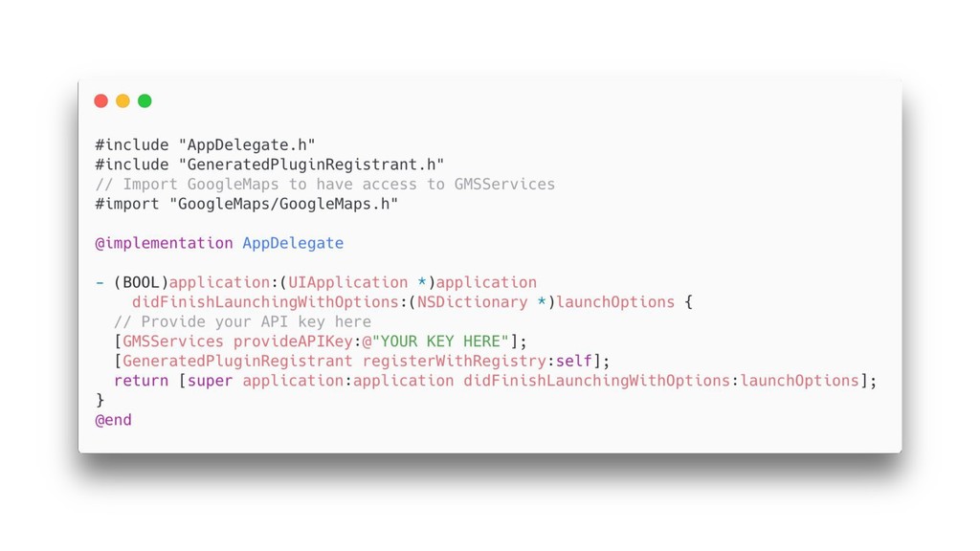The image size is (980, 551).
Task: Click the blue AppDelegate class name
Action: [x=293, y=243]
